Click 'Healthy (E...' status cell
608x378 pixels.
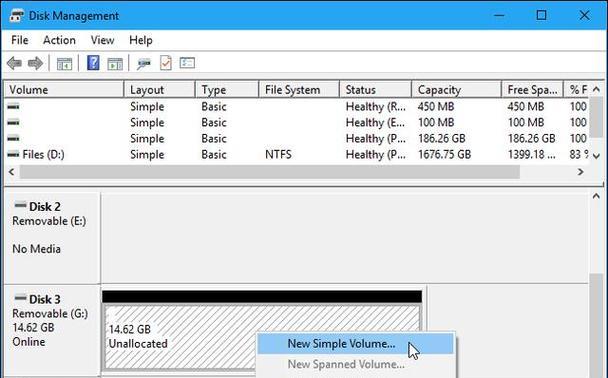tap(376, 123)
